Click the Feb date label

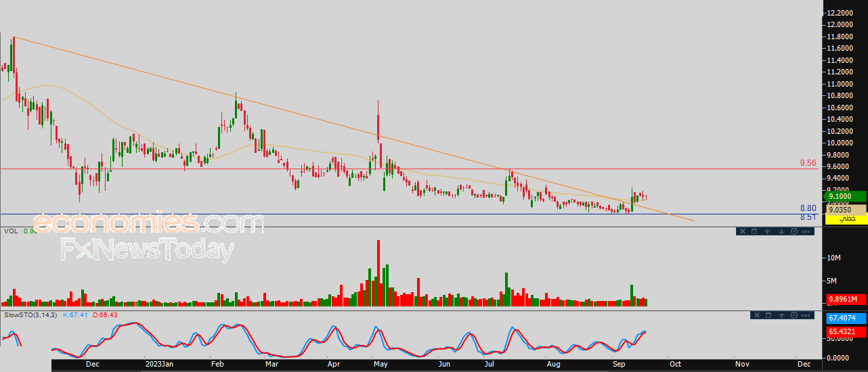218,364
